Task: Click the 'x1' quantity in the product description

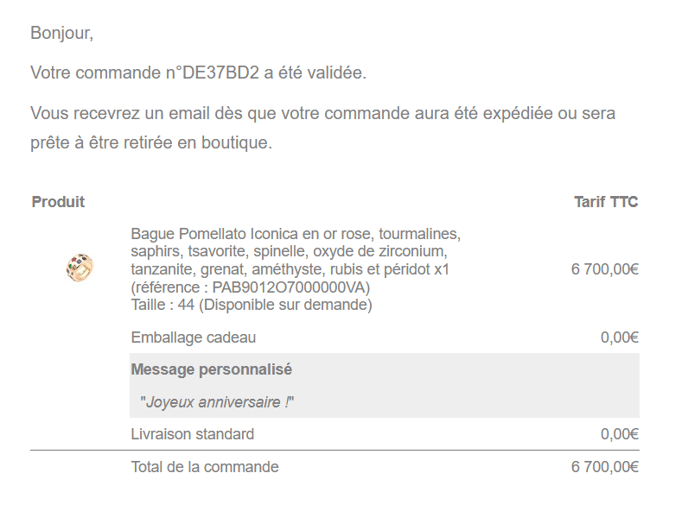Action: coord(440,270)
